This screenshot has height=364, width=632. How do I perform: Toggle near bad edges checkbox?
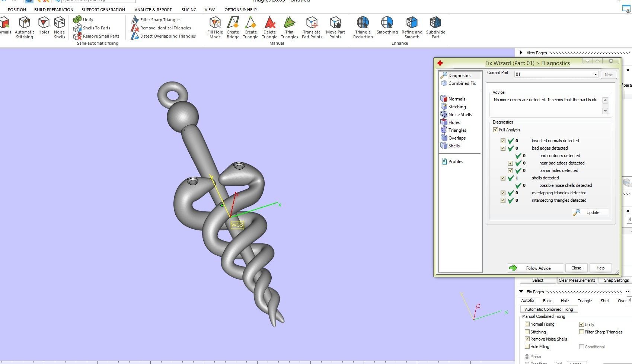[510, 163]
